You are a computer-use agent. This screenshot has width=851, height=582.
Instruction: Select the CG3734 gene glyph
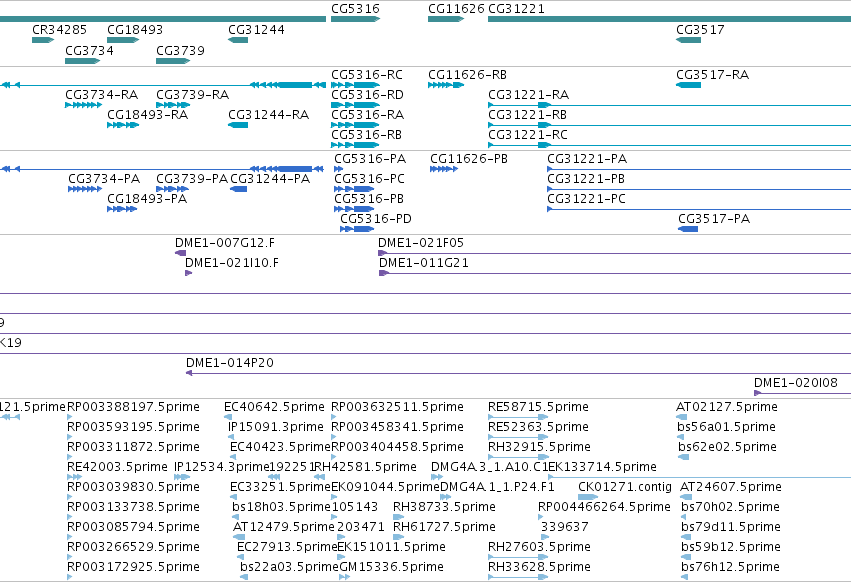click(82, 61)
